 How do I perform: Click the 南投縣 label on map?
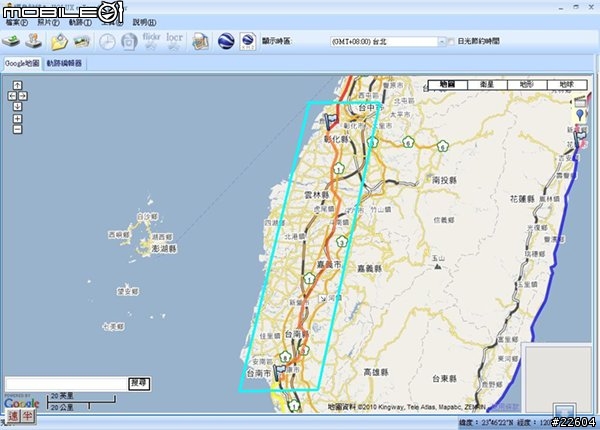pyautogui.click(x=444, y=180)
